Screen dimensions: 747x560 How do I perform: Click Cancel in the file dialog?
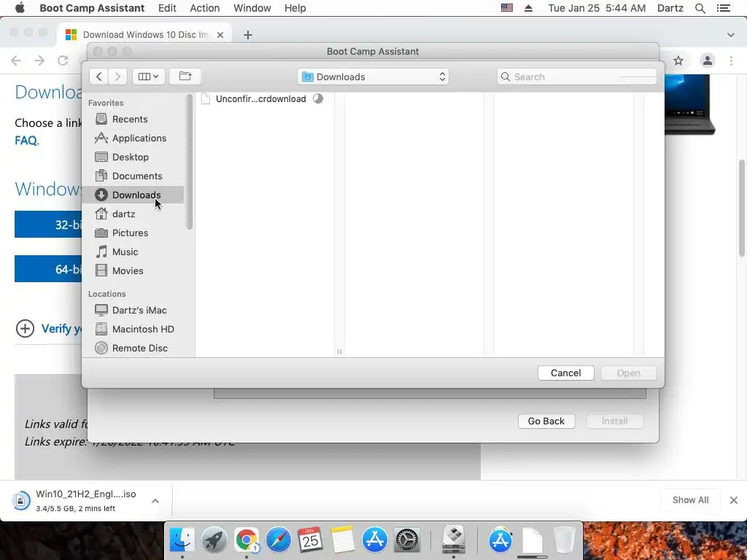pyautogui.click(x=565, y=373)
